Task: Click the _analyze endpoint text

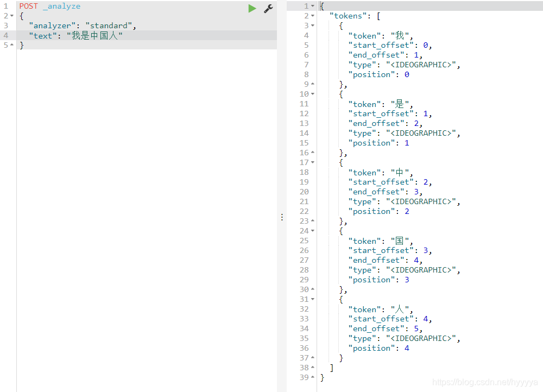Action: (62, 6)
